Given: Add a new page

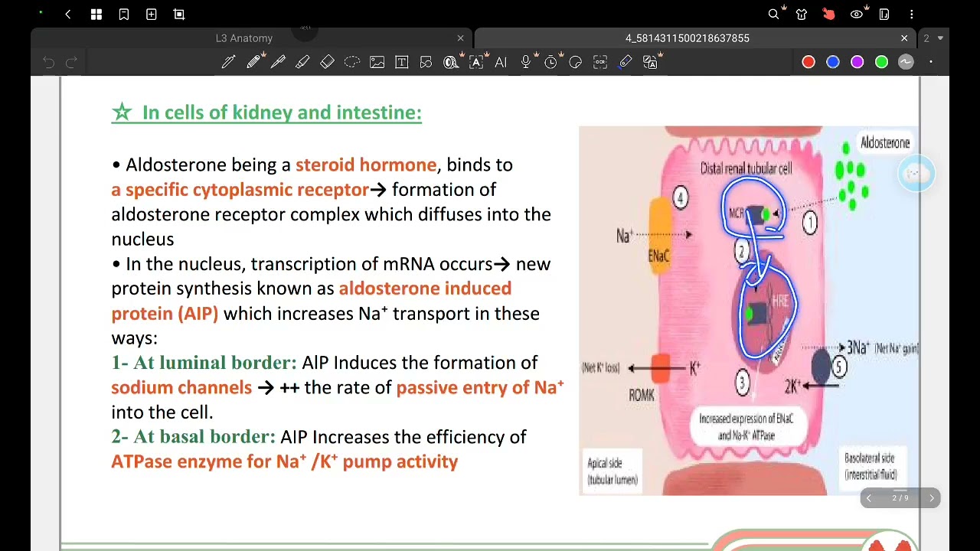Looking at the screenshot, I should [x=152, y=15].
